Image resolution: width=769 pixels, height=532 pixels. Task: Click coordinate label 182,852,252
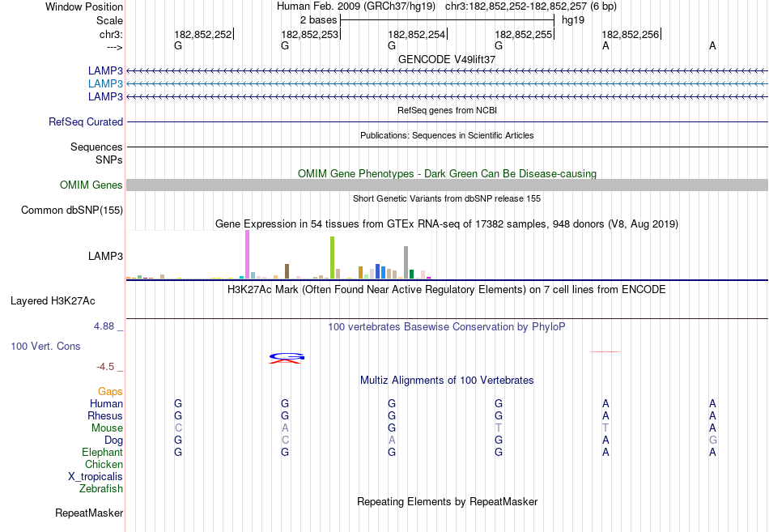pyautogui.click(x=202, y=34)
